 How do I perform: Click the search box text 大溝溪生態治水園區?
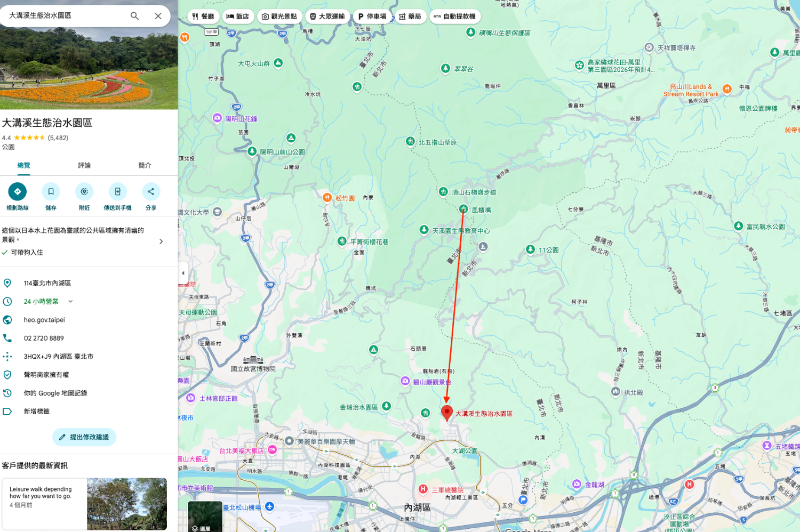[40, 15]
